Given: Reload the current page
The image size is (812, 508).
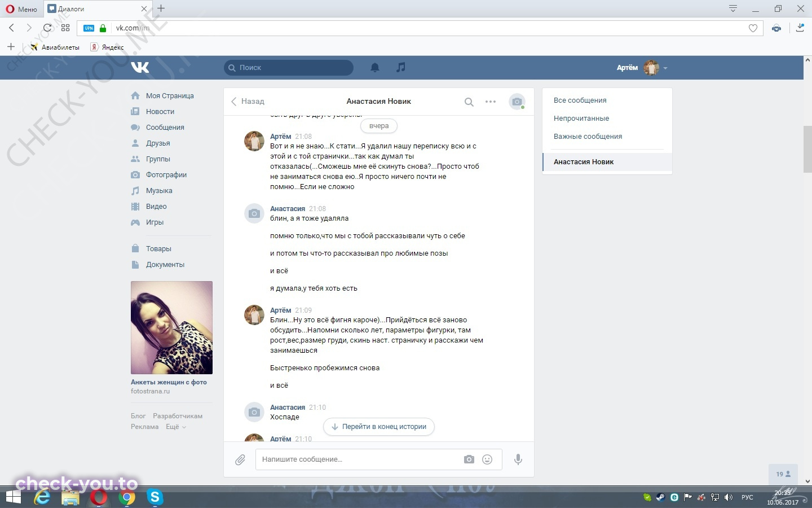Looking at the screenshot, I should (47, 28).
